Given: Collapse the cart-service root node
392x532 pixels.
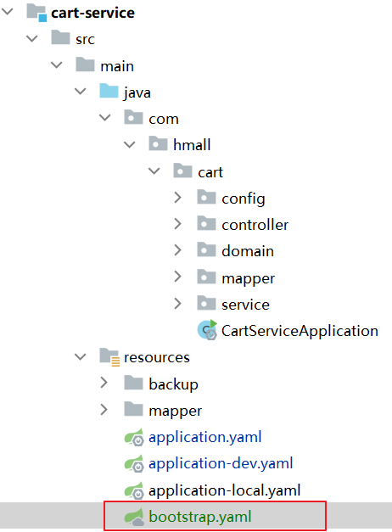Looking at the screenshot, I should pos(7,12).
